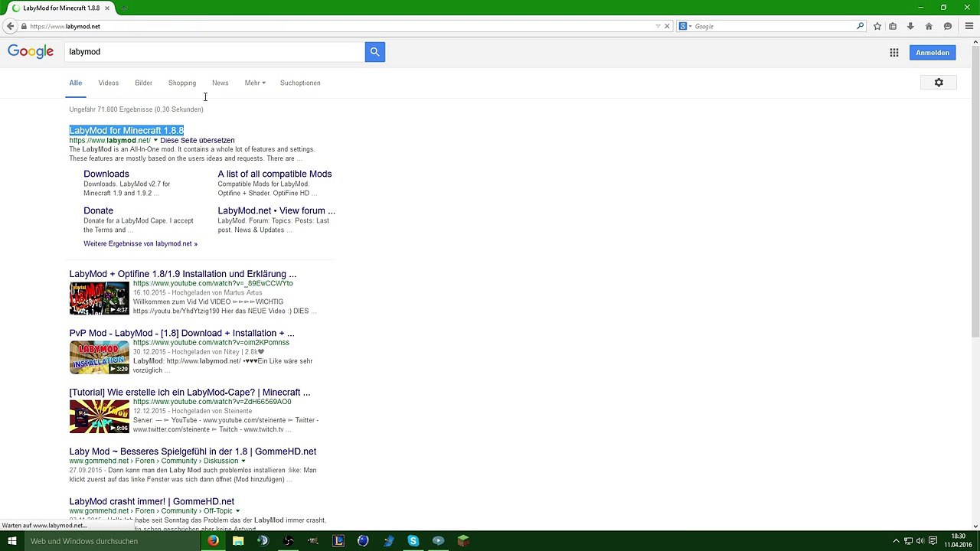The height and width of the screenshot is (551, 980).
Task: Click the Anmelden sign-in button
Action: click(933, 53)
